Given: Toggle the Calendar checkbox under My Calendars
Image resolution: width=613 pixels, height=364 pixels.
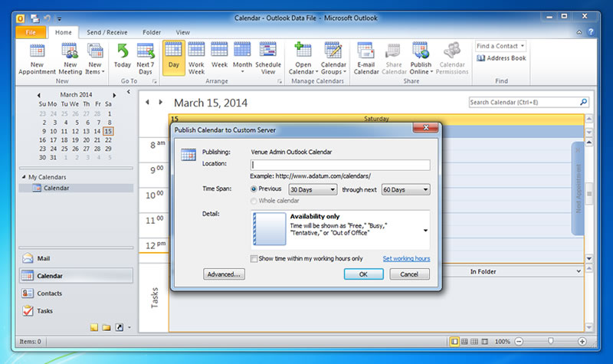Looking at the screenshot, I should [x=36, y=188].
